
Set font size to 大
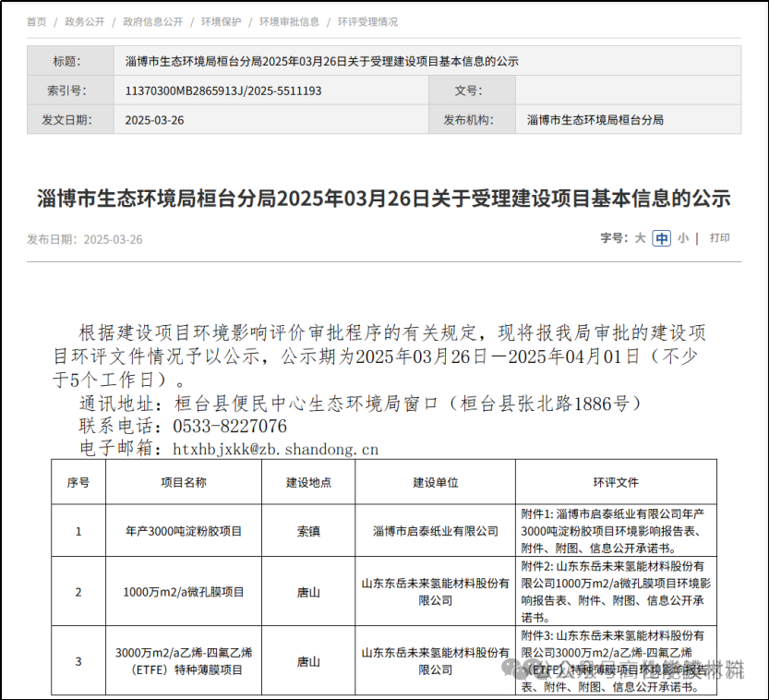point(640,238)
